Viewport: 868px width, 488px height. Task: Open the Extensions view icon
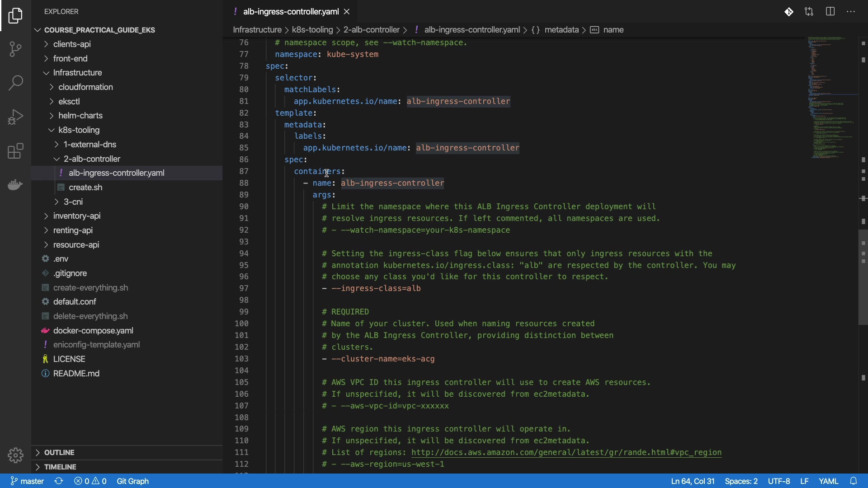[x=15, y=151]
